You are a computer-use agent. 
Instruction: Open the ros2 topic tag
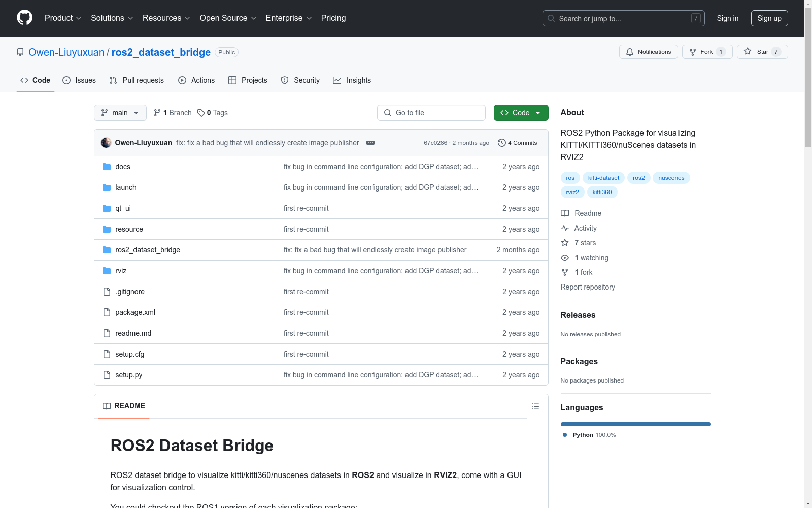coord(639,178)
